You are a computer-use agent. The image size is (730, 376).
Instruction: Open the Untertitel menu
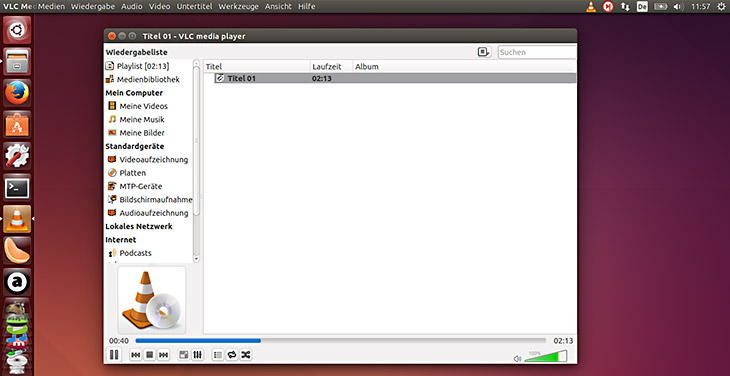tap(194, 7)
